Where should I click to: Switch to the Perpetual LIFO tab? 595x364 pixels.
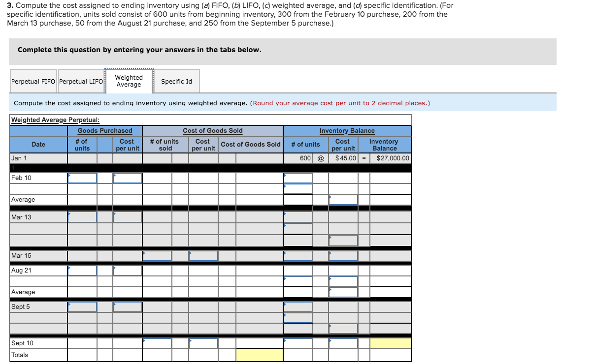tap(81, 81)
